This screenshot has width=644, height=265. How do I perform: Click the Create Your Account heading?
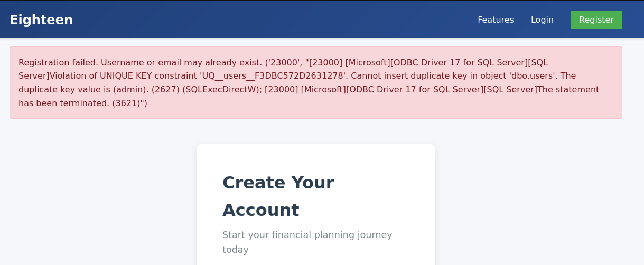coord(278,196)
